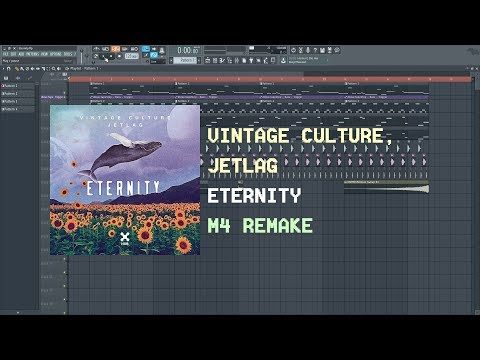The width and height of the screenshot is (480, 360).
Task: Switch pattern/song mode button
Action: [96, 56]
